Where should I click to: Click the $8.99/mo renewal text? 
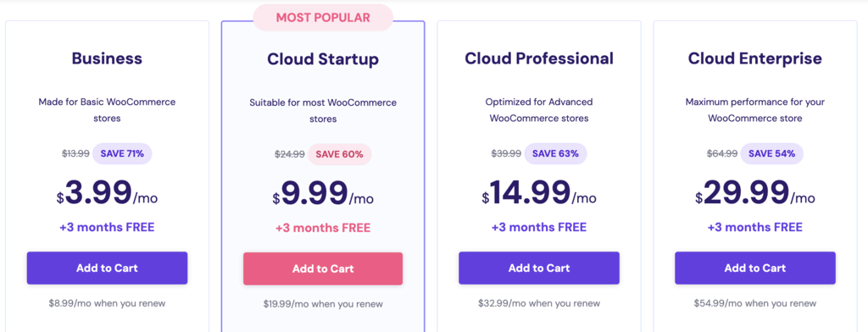(x=107, y=303)
